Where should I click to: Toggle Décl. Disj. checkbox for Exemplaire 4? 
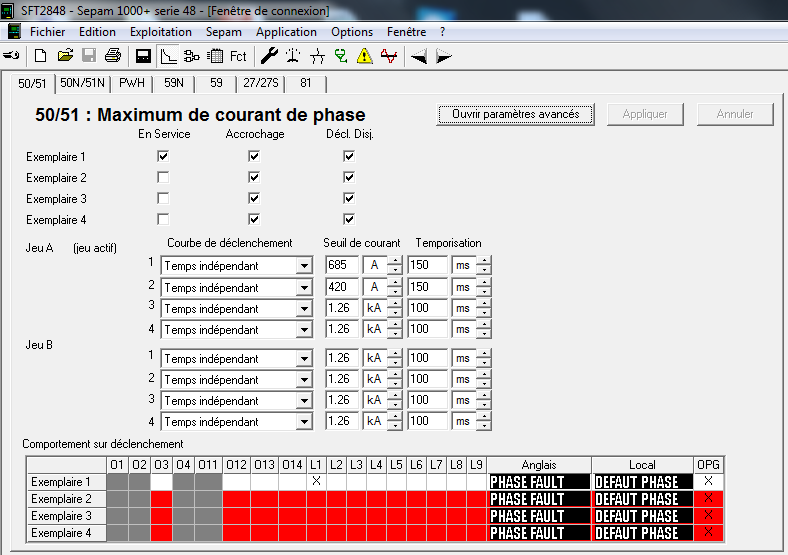(x=349, y=219)
